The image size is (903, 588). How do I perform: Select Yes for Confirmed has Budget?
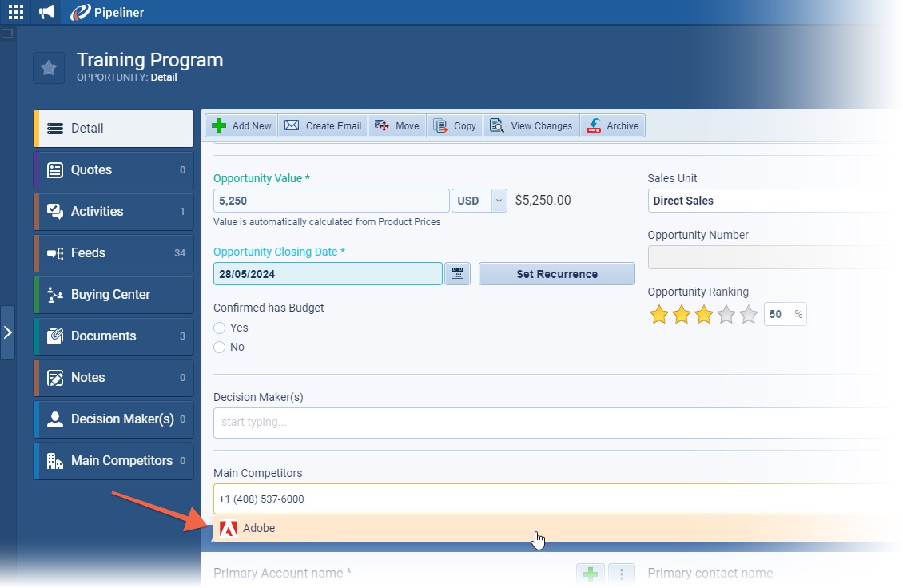tap(220, 328)
